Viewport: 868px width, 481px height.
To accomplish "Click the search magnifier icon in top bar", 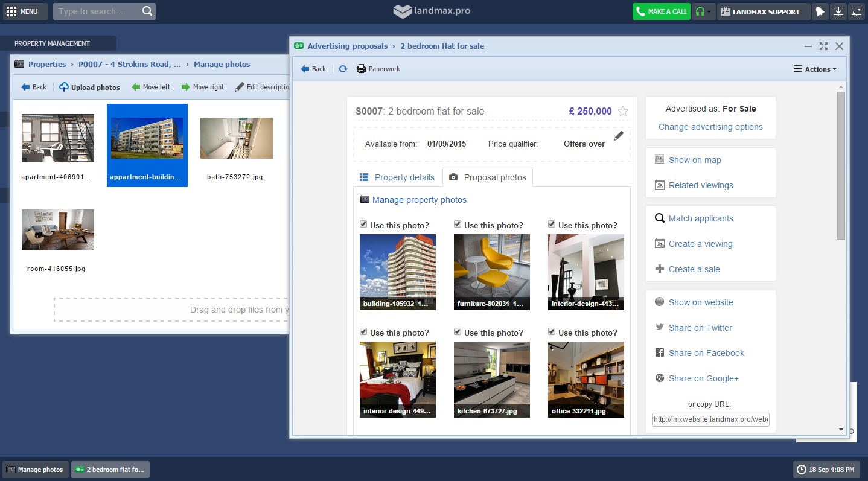I will tap(147, 11).
